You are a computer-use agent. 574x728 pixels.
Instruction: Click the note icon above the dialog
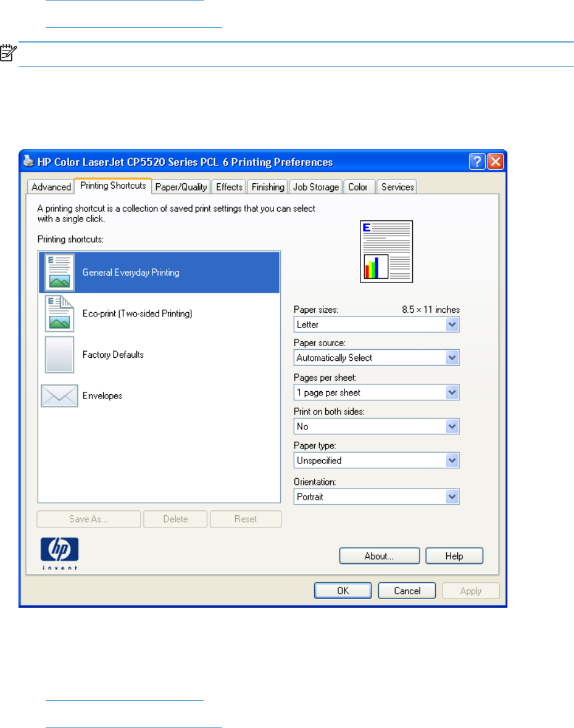tap(9, 52)
